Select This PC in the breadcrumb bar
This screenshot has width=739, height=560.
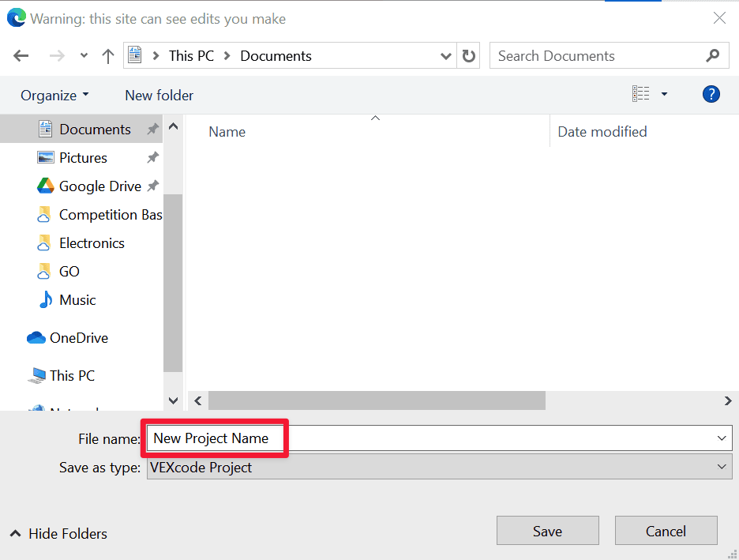click(x=192, y=55)
